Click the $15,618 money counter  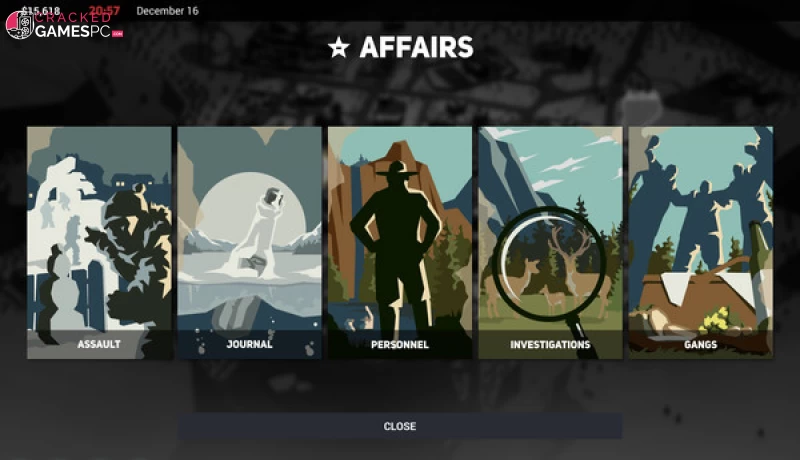[x=41, y=10]
